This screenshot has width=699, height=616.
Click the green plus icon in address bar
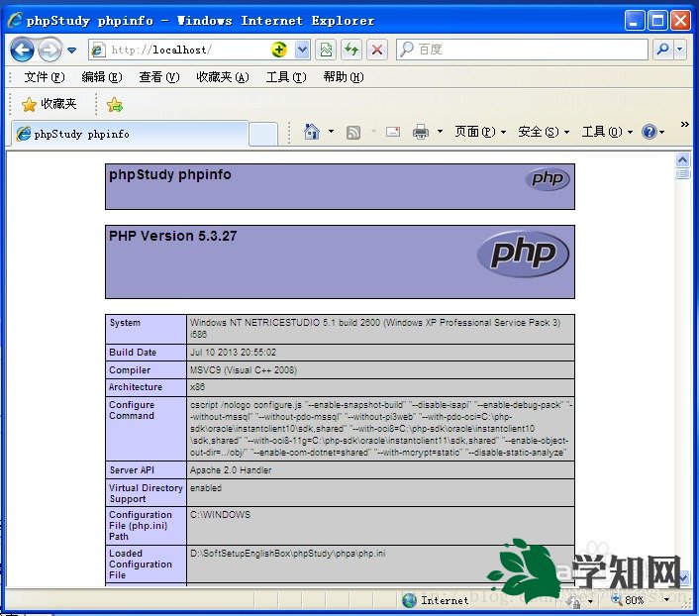click(x=279, y=50)
